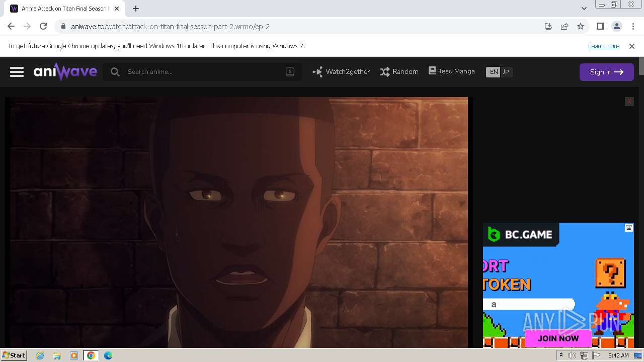Viewport: 644px width, 362px height.
Task: Expand the tab search dropdown
Action: tap(584, 9)
